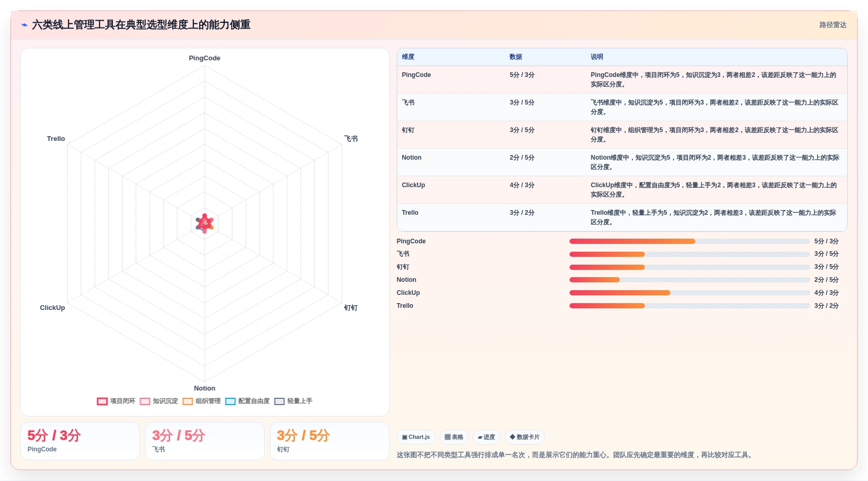This screenshot has width=868, height=481.
Task: Click the Notion description cell text
Action: (715, 162)
